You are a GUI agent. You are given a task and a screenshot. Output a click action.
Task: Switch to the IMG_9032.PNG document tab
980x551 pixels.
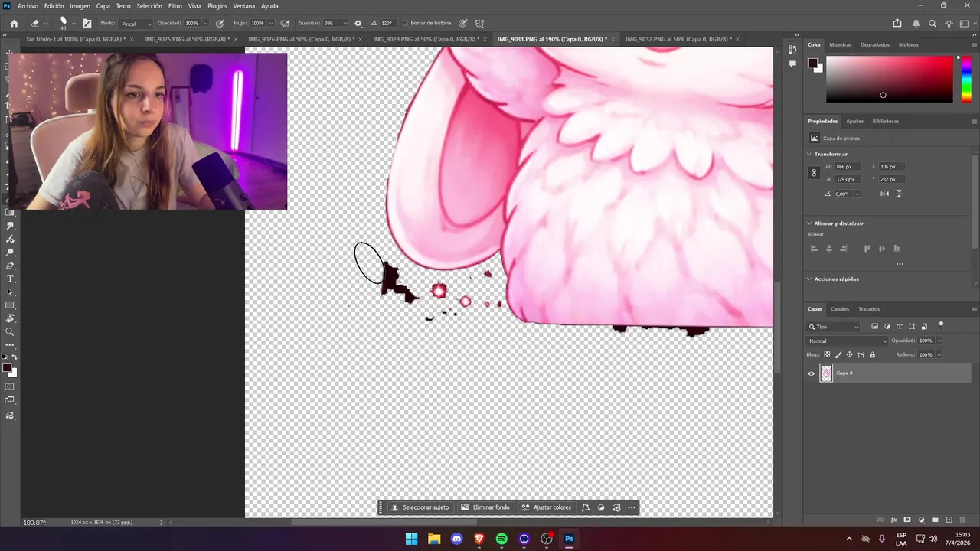(678, 39)
